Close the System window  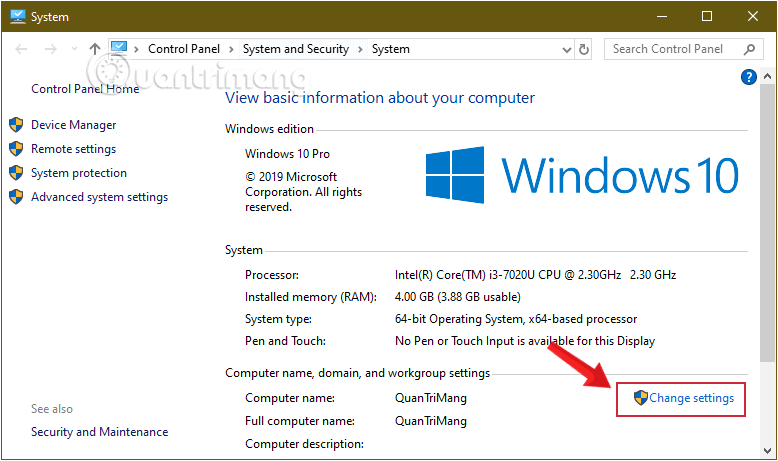[x=753, y=16]
